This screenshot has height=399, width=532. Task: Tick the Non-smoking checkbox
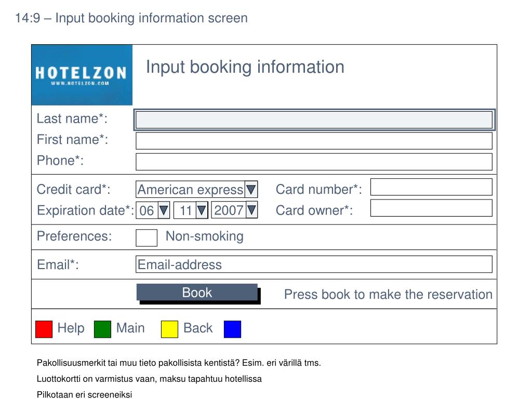(x=147, y=238)
